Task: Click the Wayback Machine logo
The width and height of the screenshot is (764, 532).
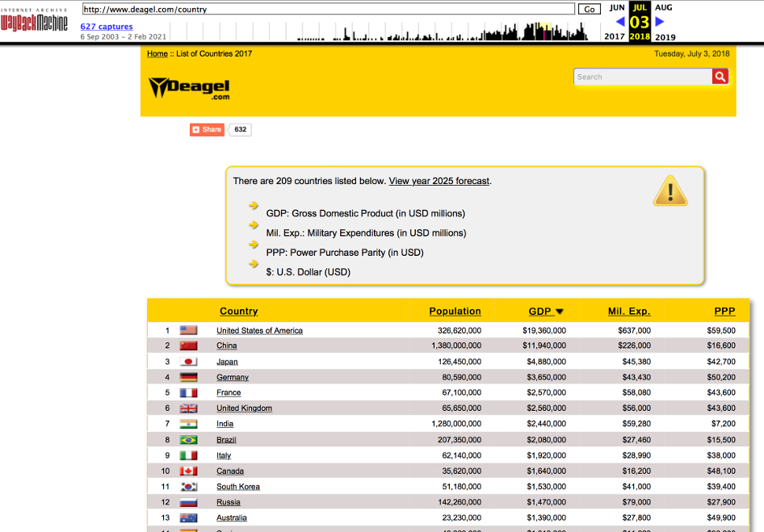Action: pyautogui.click(x=35, y=22)
